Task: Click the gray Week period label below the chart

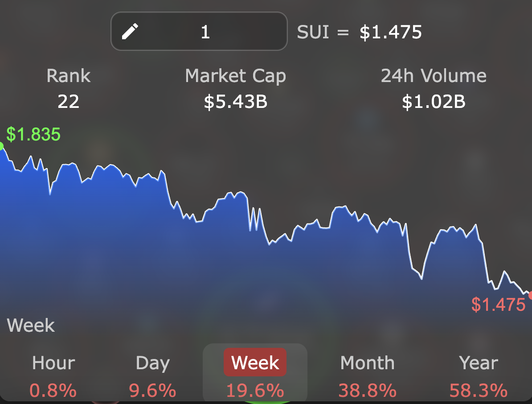Action: (31, 326)
